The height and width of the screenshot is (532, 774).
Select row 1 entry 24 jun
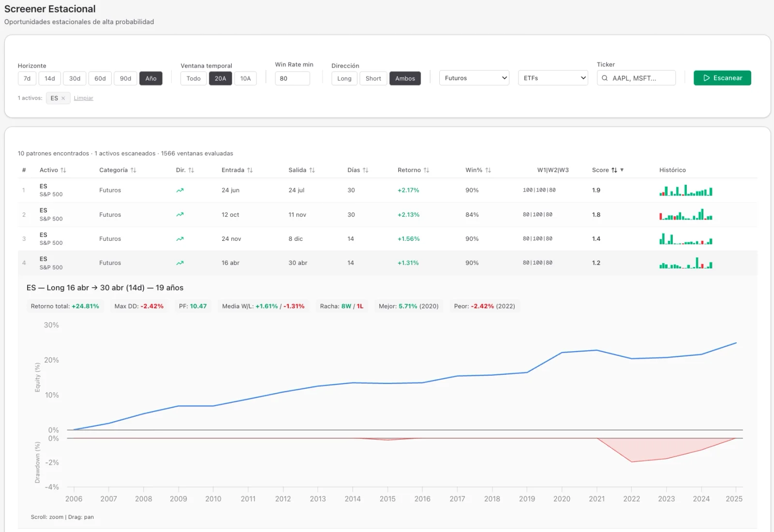[231, 191]
